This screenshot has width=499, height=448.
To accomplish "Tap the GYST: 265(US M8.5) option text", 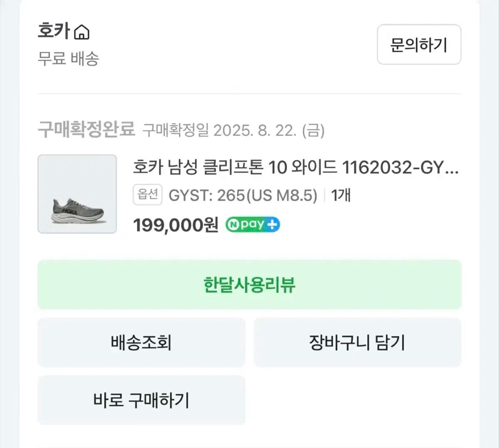I will tap(243, 195).
